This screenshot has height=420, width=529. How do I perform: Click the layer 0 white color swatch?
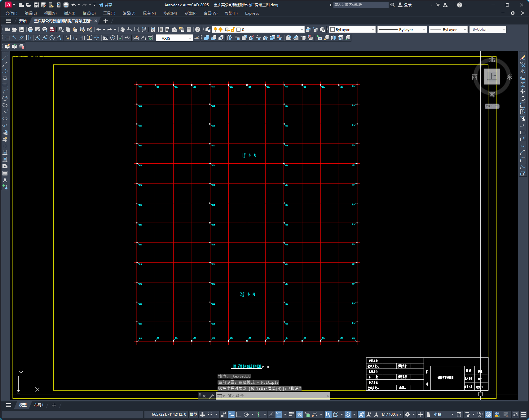coord(239,29)
